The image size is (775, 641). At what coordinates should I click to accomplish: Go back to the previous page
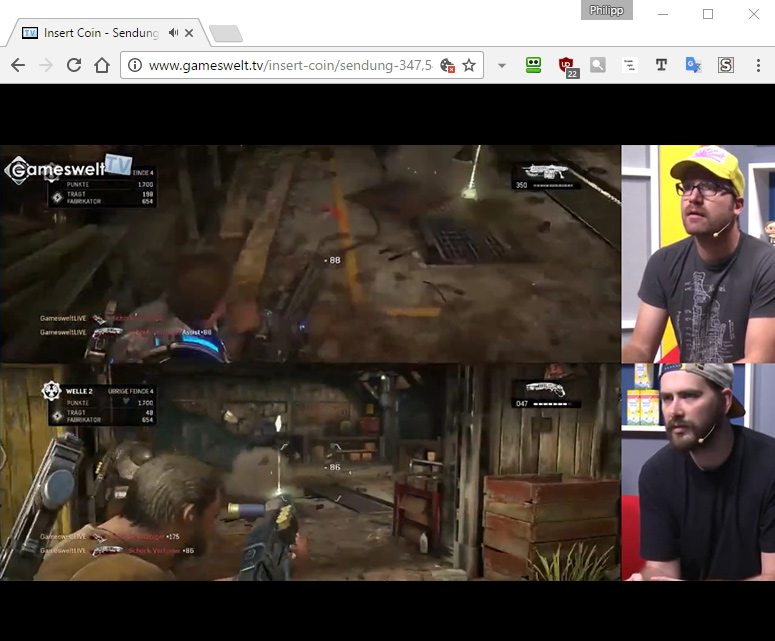18,65
